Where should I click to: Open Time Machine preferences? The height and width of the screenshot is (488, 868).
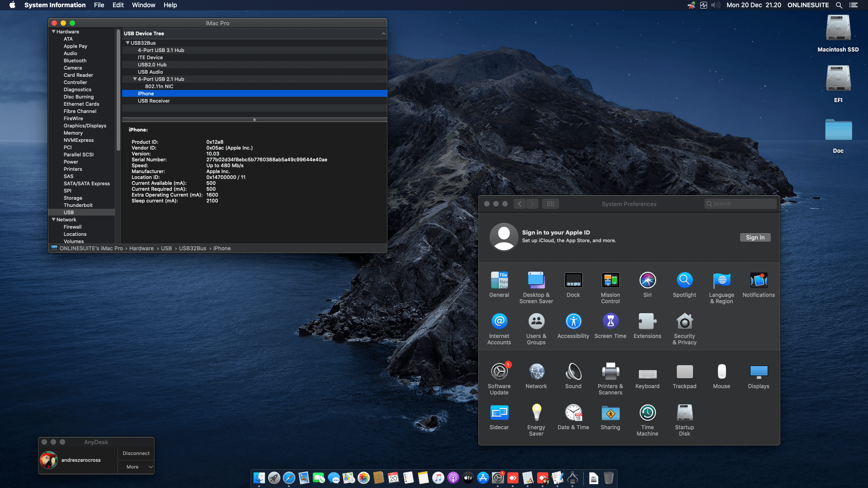(x=647, y=420)
